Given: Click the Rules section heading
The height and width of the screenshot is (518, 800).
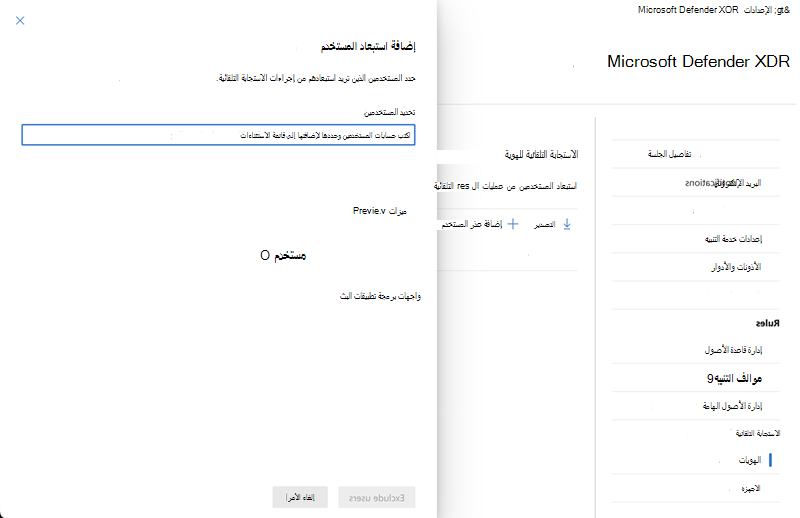Looking at the screenshot, I should pyautogui.click(x=767, y=323).
